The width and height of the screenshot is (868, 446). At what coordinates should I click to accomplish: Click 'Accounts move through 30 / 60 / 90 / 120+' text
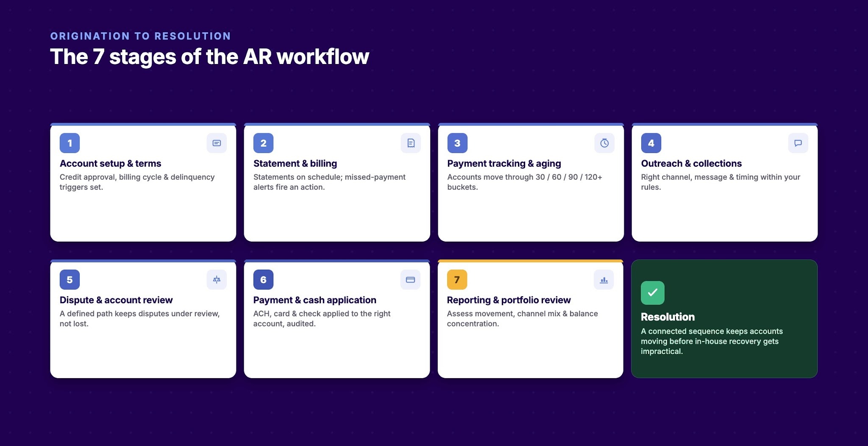[x=525, y=177]
